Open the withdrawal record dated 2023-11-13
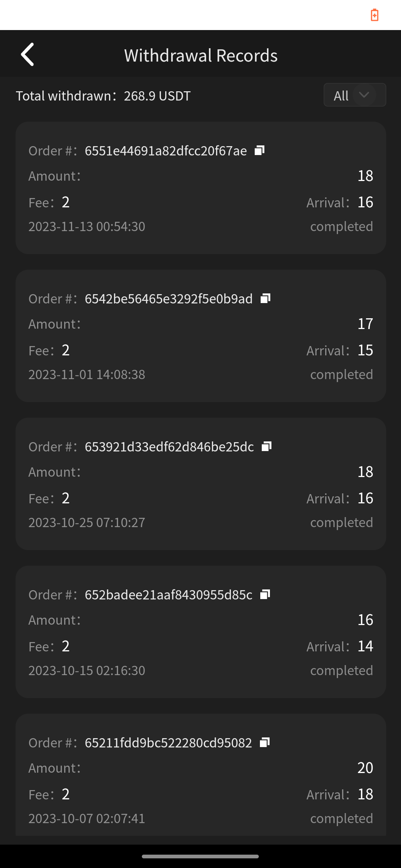This screenshot has width=401, height=868. coord(200,188)
